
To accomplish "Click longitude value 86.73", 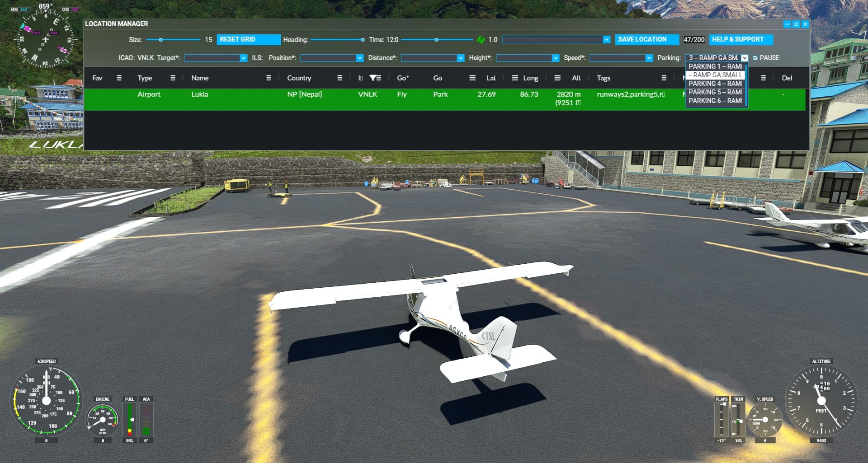I will [x=529, y=94].
